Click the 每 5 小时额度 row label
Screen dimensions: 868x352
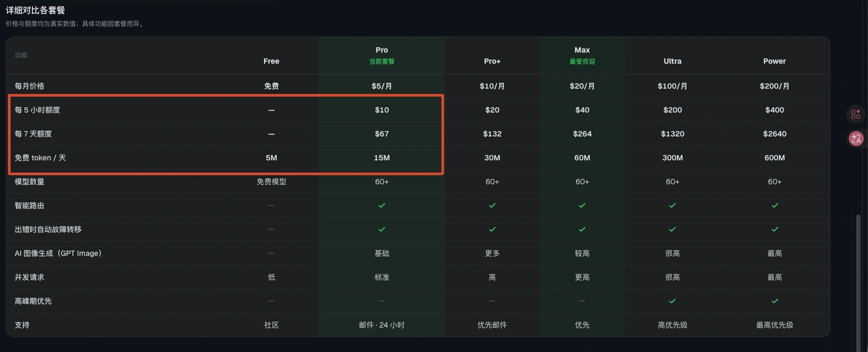[x=37, y=110]
